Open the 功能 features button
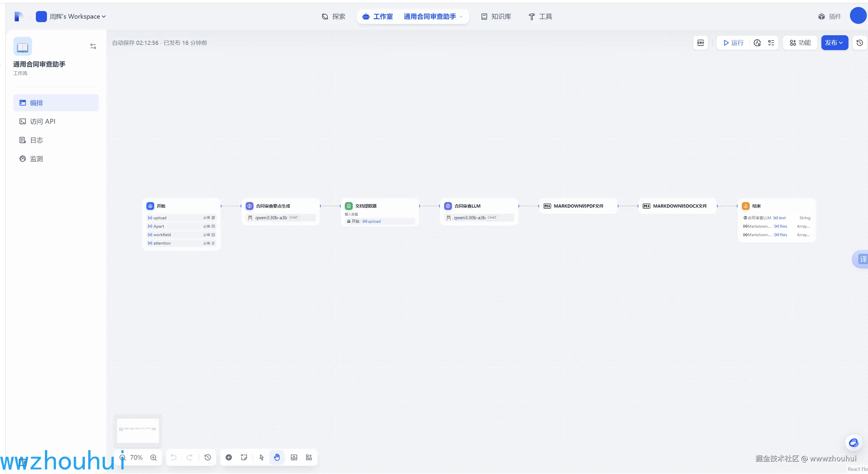868x474 pixels. [800, 43]
